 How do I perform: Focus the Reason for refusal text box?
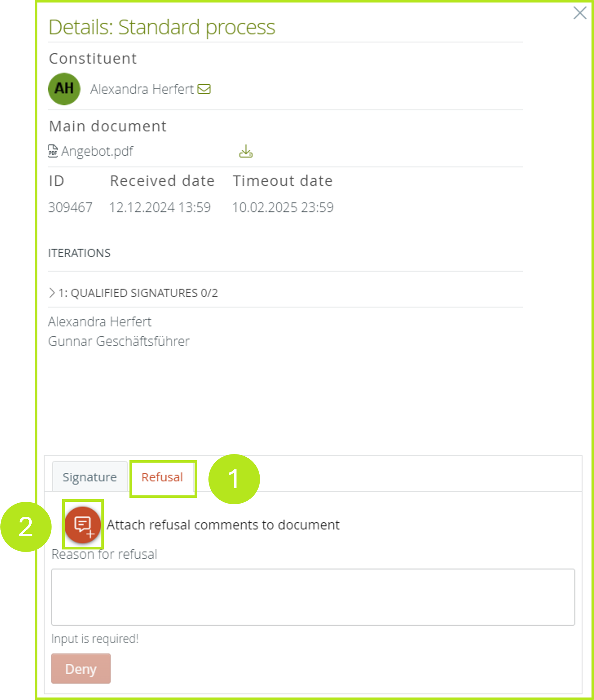point(313,597)
